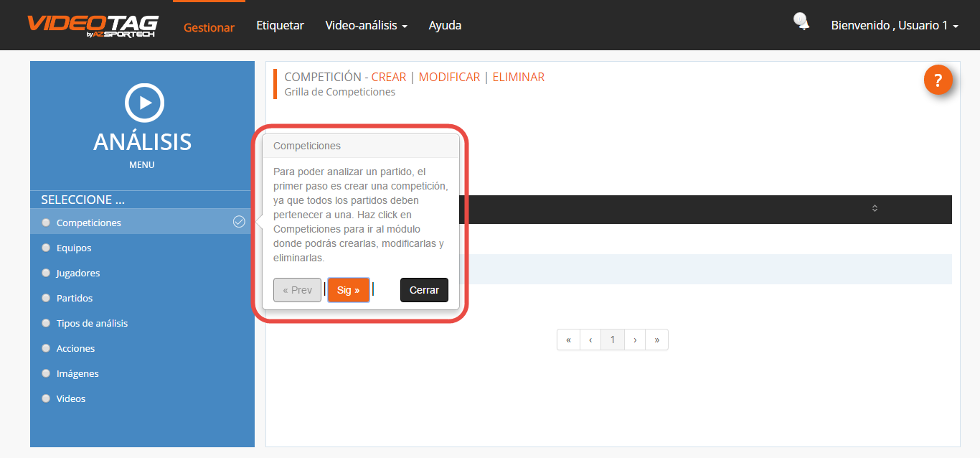Click the VideoTag logo
Viewport: 980px width, 458px height.
pyautogui.click(x=93, y=25)
